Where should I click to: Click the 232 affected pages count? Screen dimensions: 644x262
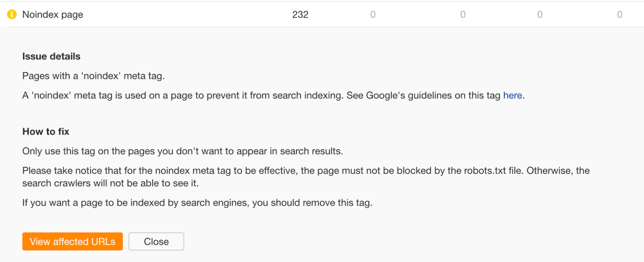pos(300,14)
